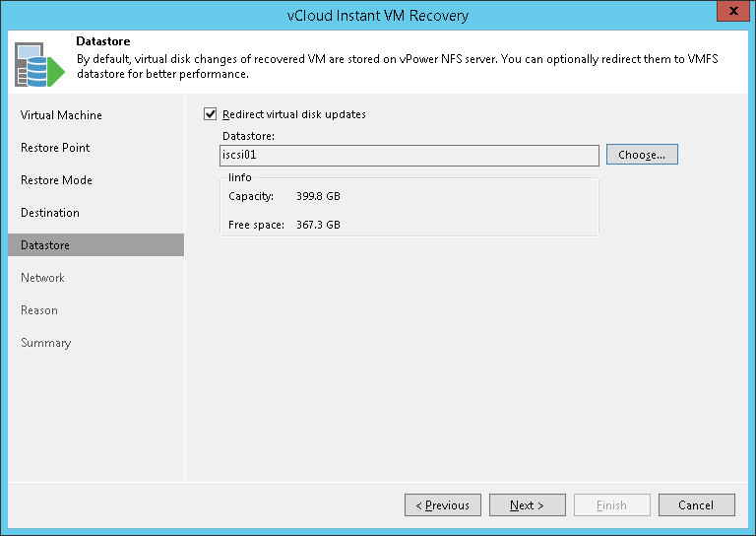Open the Restore Point step
Screen dimensions: 756x536
[x=55, y=148]
